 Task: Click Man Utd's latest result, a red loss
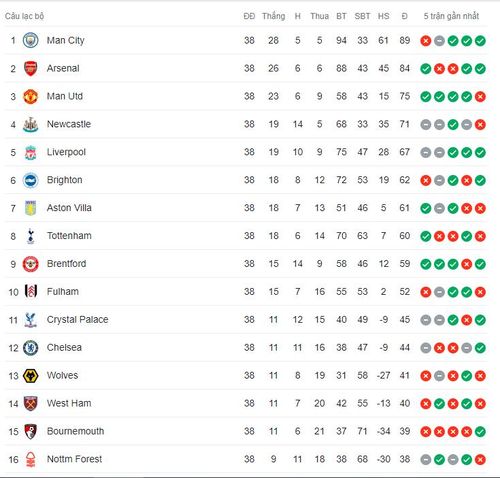pyautogui.click(x=480, y=97)
